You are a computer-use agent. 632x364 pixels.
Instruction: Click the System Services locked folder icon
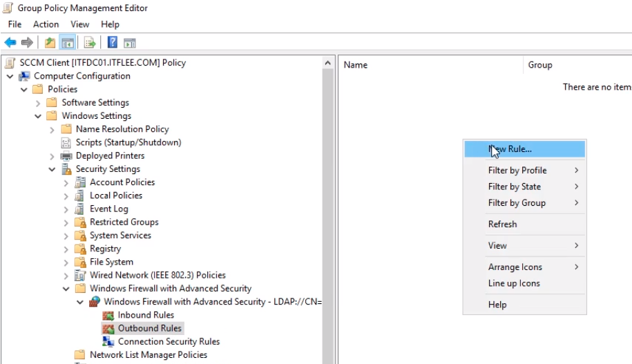point(81,236)
